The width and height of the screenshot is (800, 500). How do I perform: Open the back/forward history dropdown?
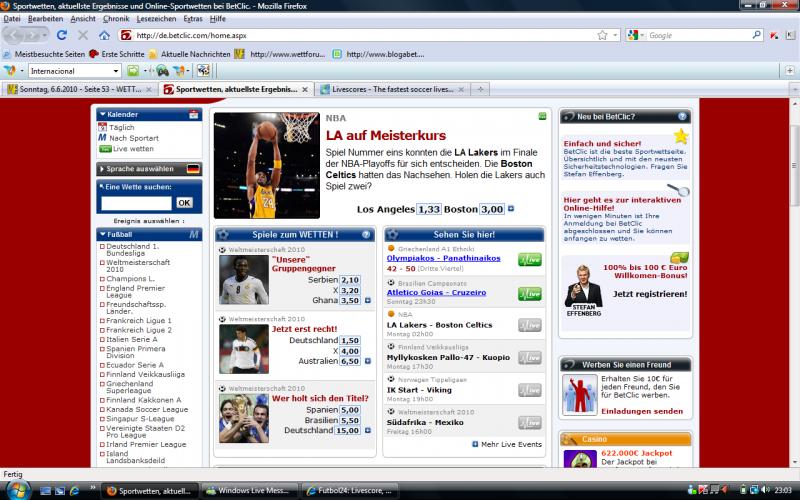(x=45, y=35)
